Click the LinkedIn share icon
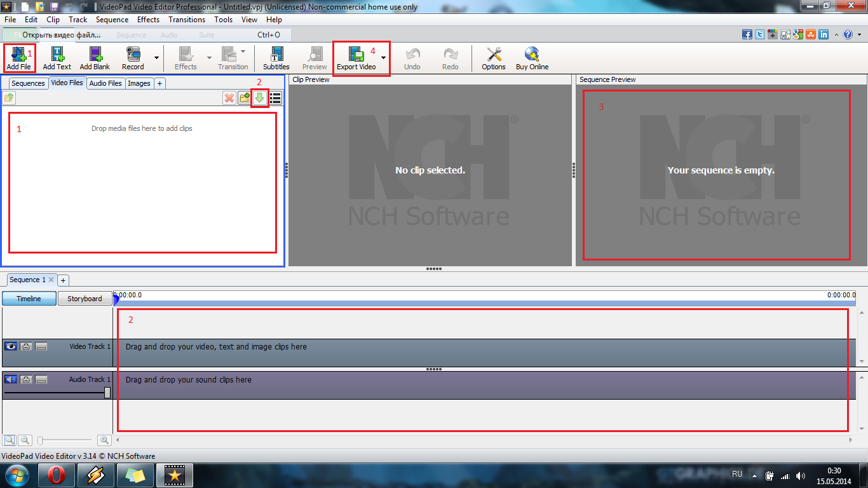Screen dimensions: 868x488 pyautogui.click(x=824, y=35)
